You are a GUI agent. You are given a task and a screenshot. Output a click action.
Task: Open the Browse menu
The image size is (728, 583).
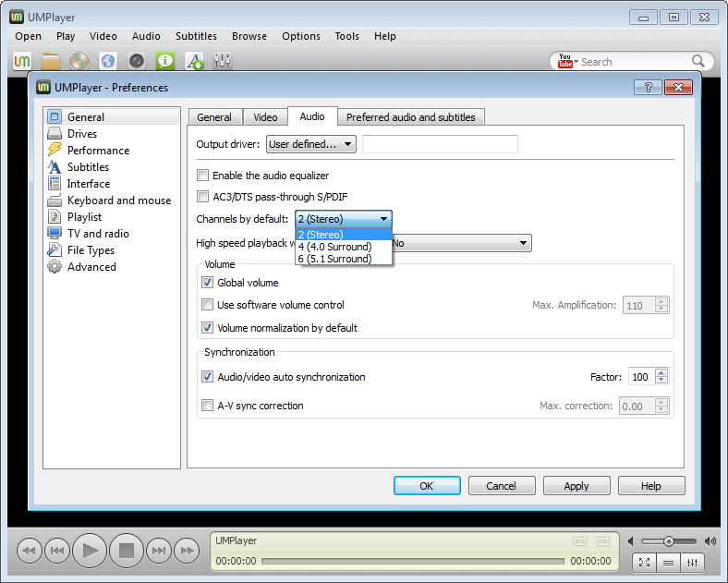click(249, 36)
